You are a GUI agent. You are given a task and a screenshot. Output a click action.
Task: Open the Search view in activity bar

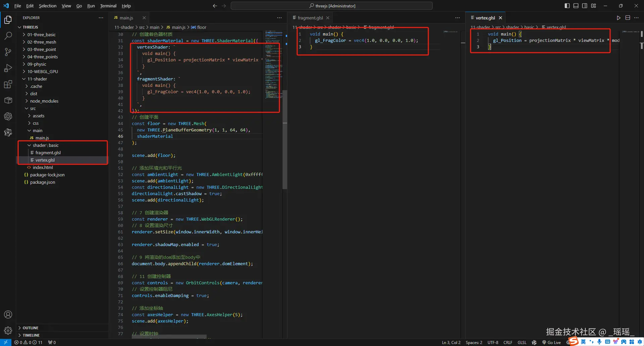[x=8, y=36]
